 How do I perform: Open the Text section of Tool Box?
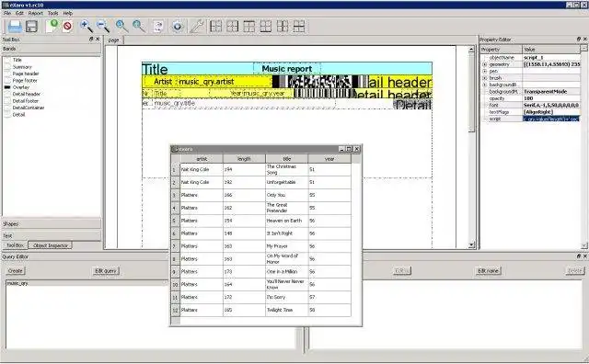click(52, 235)
